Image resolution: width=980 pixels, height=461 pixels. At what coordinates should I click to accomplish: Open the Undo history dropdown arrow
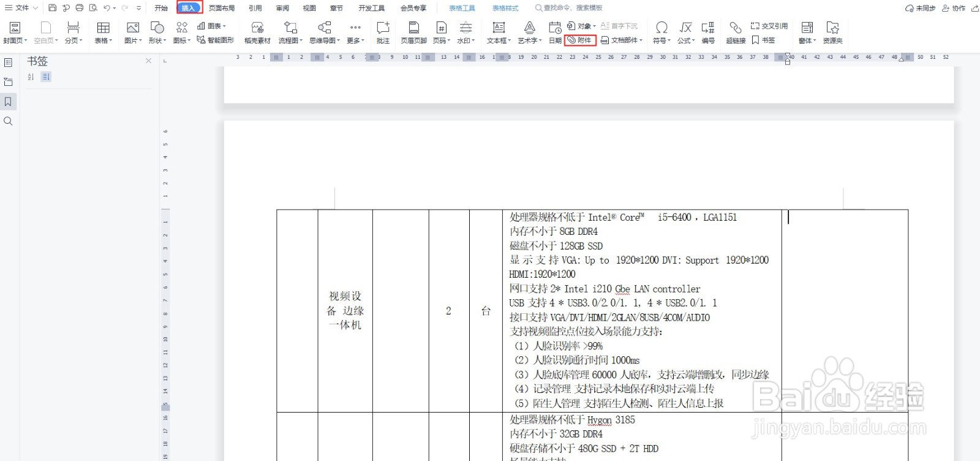click(x=115, y=8)
